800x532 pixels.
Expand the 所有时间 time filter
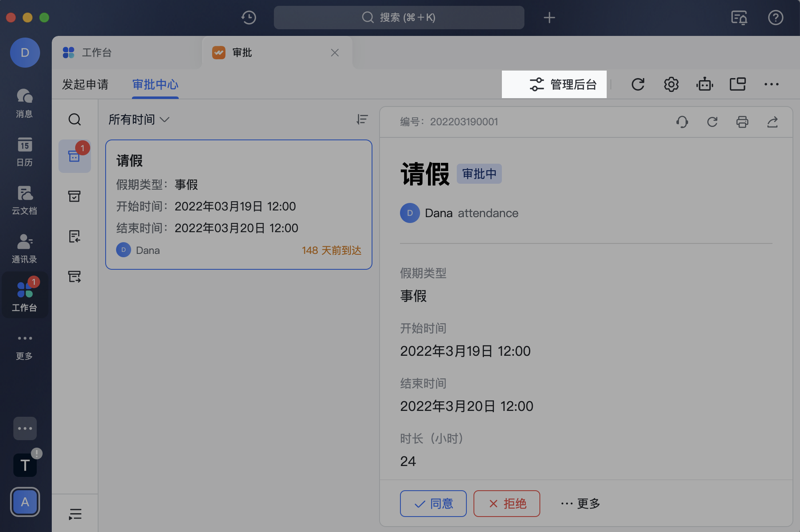(x=139, y=120)
